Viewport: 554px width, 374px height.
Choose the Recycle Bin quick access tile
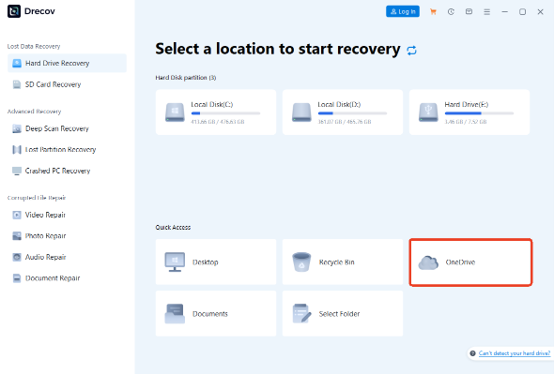point(343,262)
